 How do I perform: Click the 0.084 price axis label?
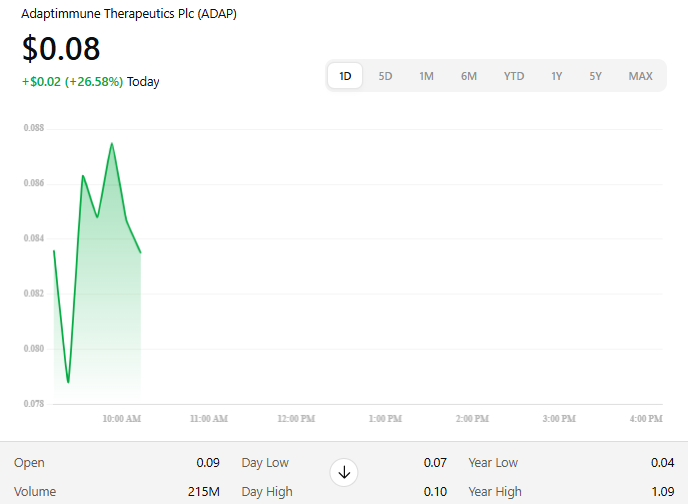[x=34, y=238]
